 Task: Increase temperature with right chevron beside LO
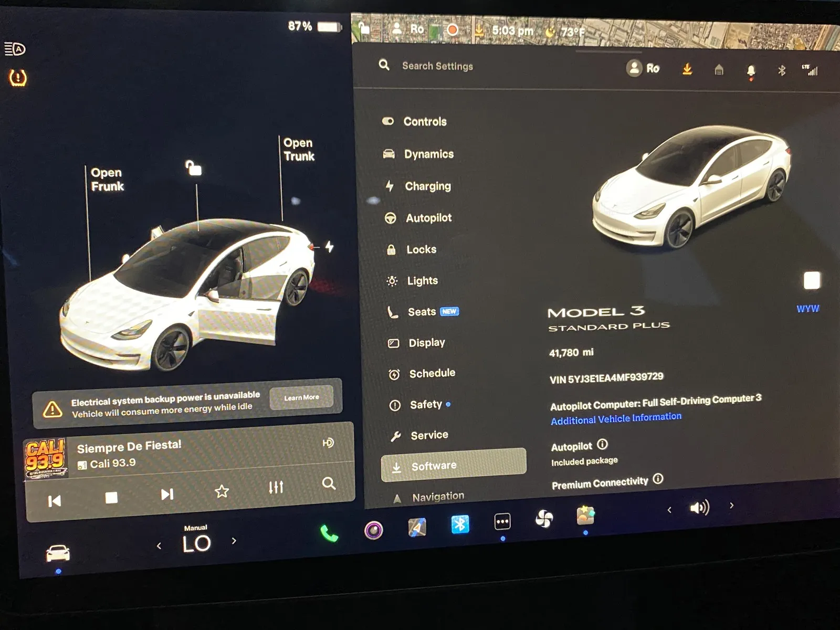click(x=234, y=541)
